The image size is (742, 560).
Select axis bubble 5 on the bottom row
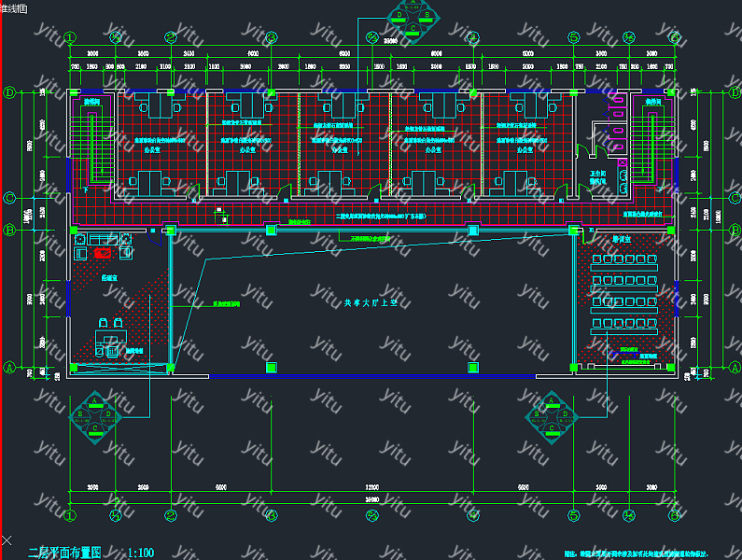tap(571, 514)
